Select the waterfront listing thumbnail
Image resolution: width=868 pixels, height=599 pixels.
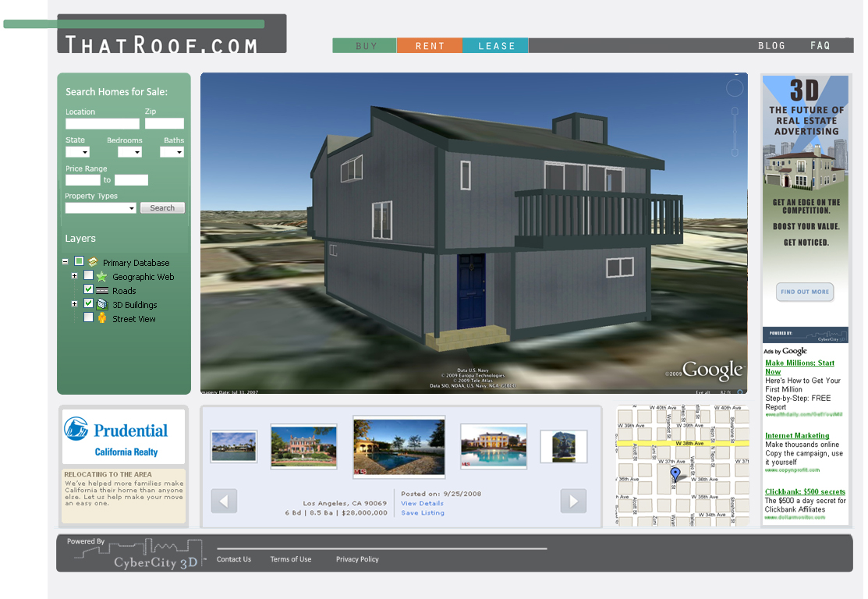click(234, 446)
